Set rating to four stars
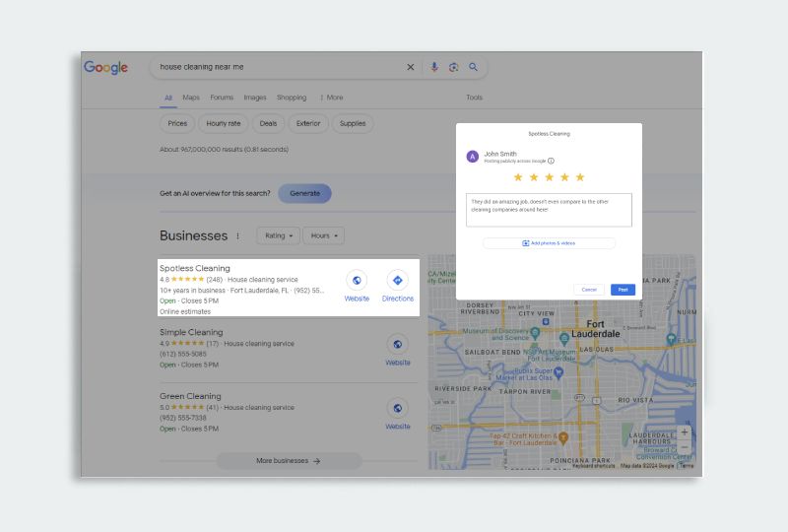 [x=564, y=177]
